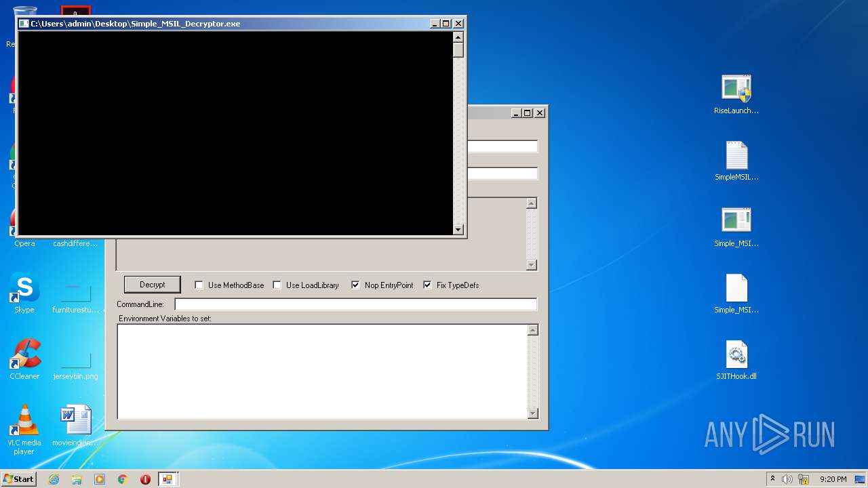Select the furniturestu desktop file
The width and height of the screenshot is (868, 488).
76,298
